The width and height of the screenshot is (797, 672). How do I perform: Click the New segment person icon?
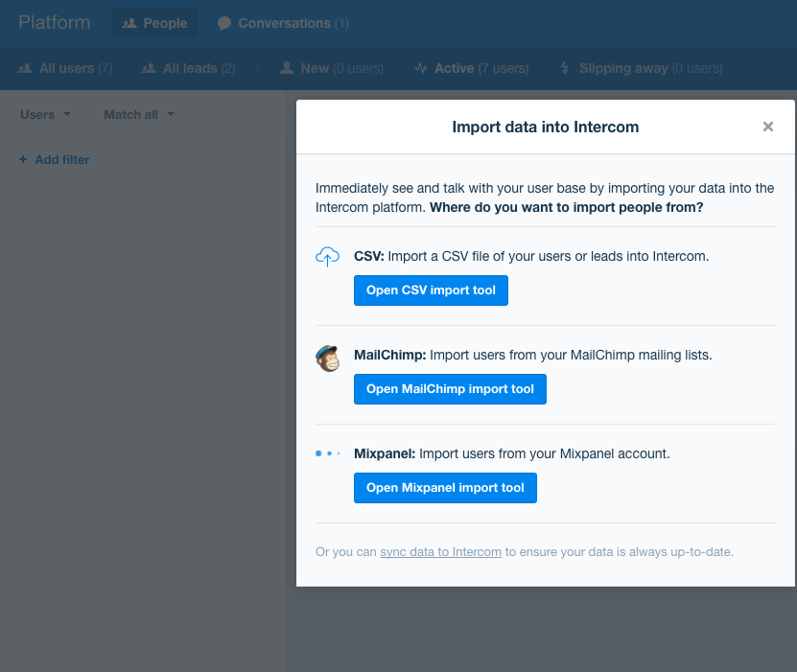287,67
